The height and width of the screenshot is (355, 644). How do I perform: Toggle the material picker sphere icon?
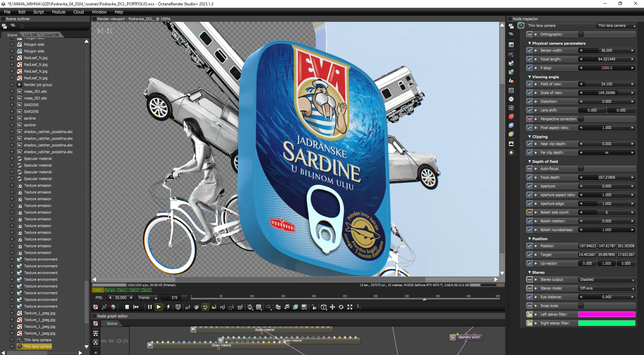pos(205,307)
